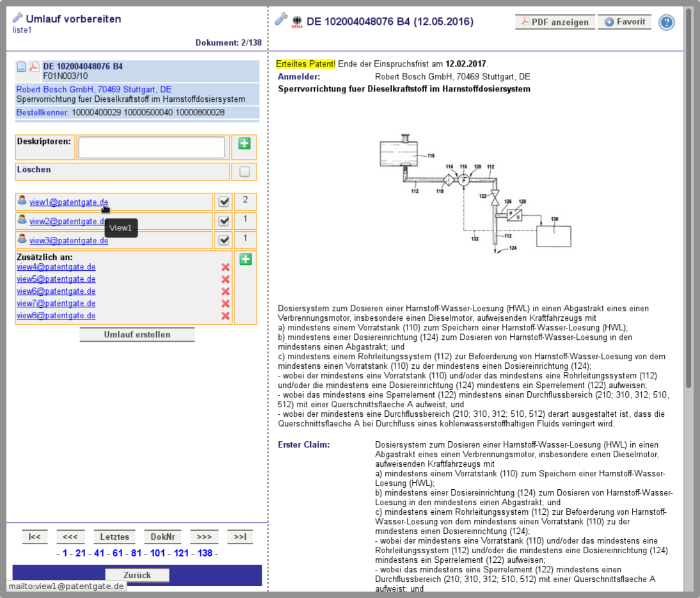
Task: Jump to last document with >>| button
Action: pyautogui.click(x=240, y=537)
